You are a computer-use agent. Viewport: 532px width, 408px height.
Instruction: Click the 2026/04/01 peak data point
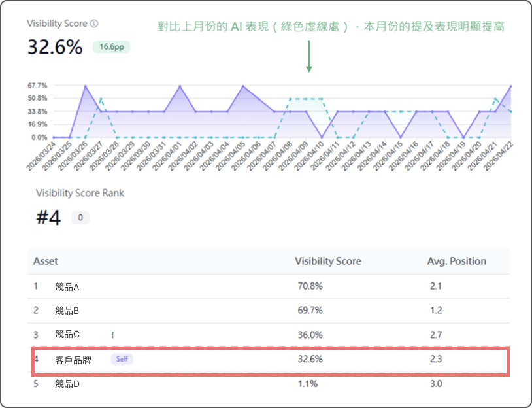pos(180,86)
